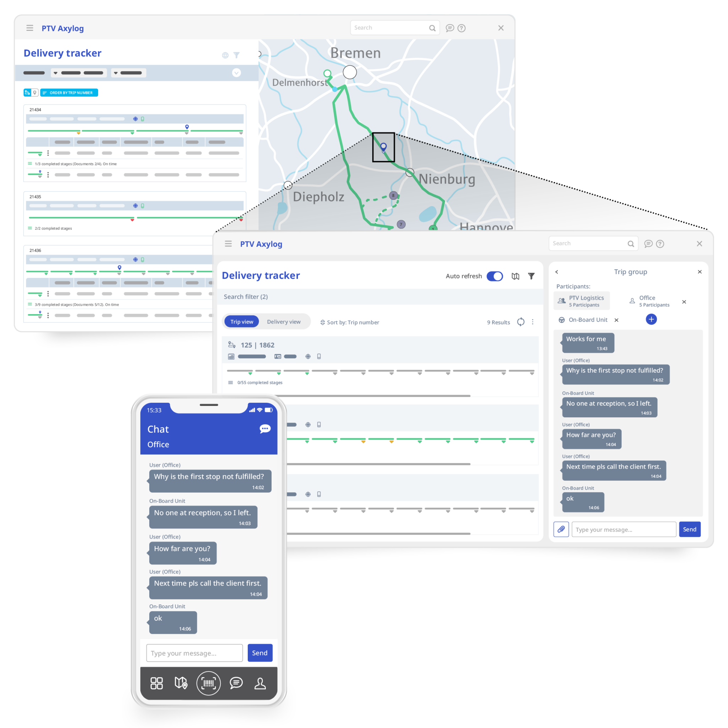Screen dimensions: 728x728
Task: Open the filter icon beside Delivery tracker title
Action: 237,55
